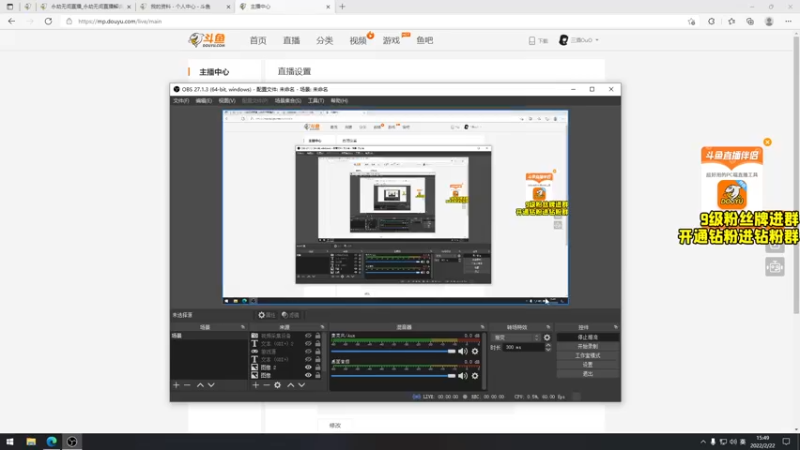Remove selected scene with the minus icon in Scenes panel
Viewport: 800px width, 450px height.
(x=187, y=385)
